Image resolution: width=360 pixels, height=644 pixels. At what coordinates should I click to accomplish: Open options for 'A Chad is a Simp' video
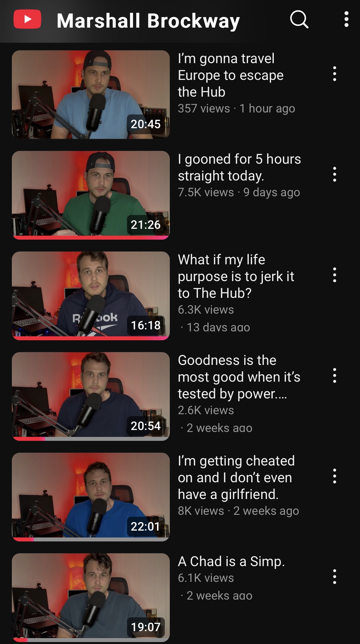pyautogui.click(x=335, y=577)
